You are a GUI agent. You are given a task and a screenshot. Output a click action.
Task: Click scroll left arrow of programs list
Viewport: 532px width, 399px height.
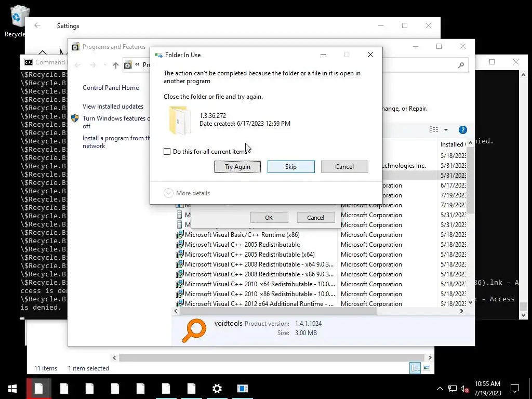pyautogui.click(x=176, y=311)
